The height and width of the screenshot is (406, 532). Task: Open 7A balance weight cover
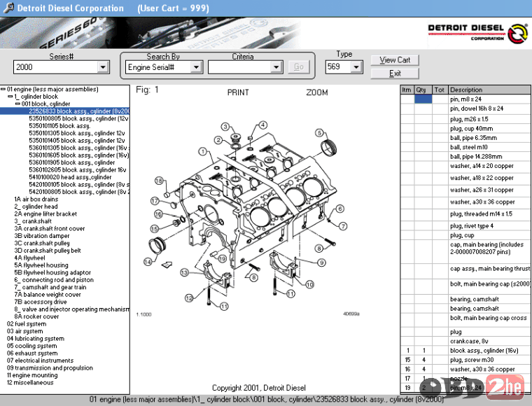point(48,295)
